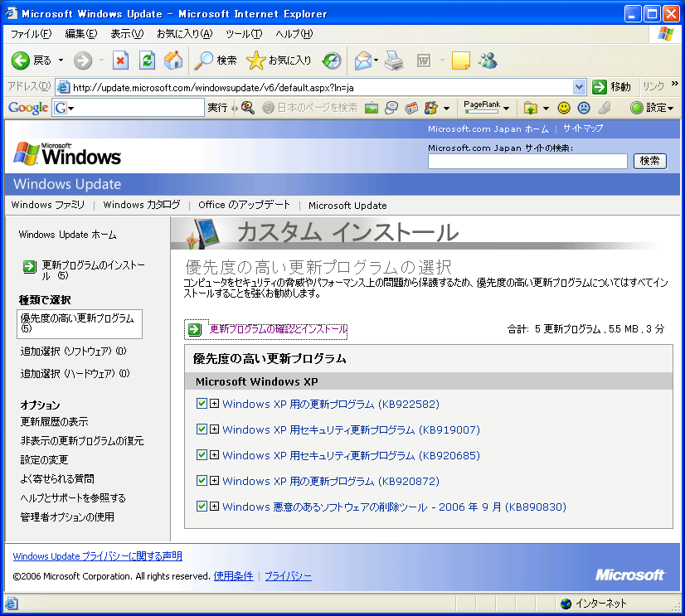Open 設定の変更 option
The width and height of the screenshot is (685, 616).
pyautogui.click(x=44, y=459)
